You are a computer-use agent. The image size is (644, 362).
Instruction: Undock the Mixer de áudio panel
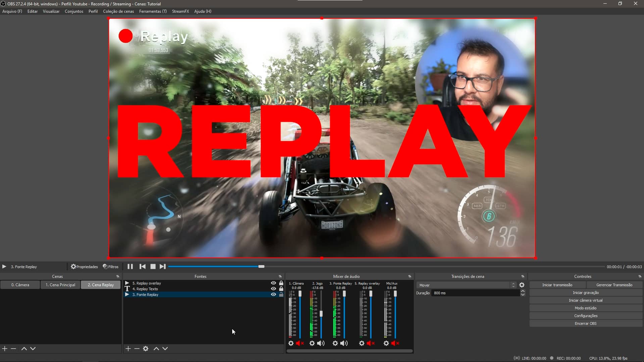[409, 277]
